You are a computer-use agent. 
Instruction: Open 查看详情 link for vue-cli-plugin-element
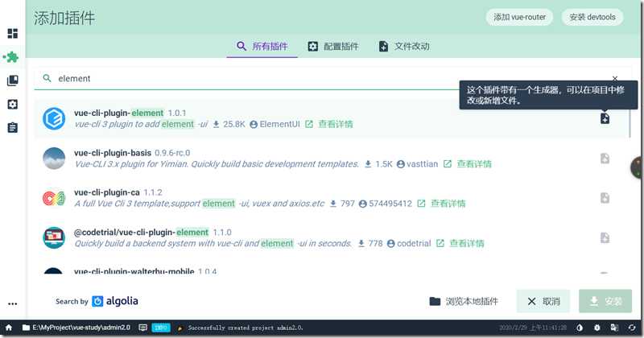pyautogui.click(x=336, y=124)
